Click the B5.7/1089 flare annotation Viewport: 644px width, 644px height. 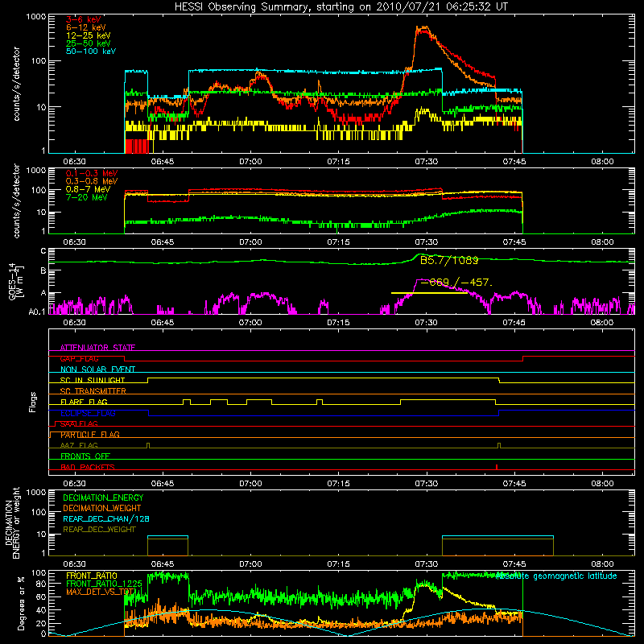tap(449, 260)
